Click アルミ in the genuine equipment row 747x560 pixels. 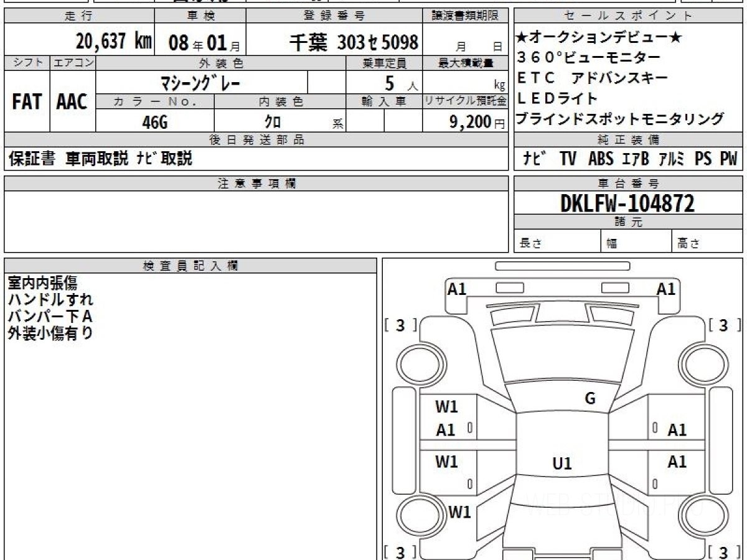672,159
